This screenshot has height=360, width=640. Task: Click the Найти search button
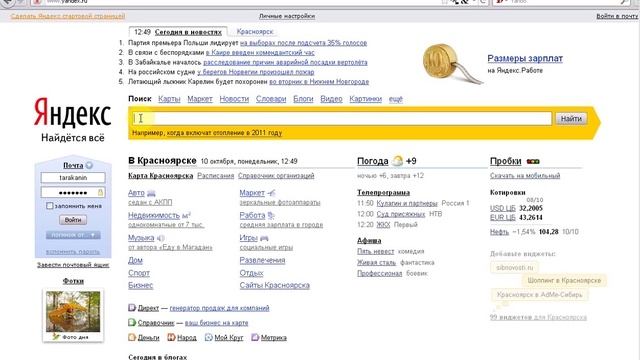(x=571, y=118)
